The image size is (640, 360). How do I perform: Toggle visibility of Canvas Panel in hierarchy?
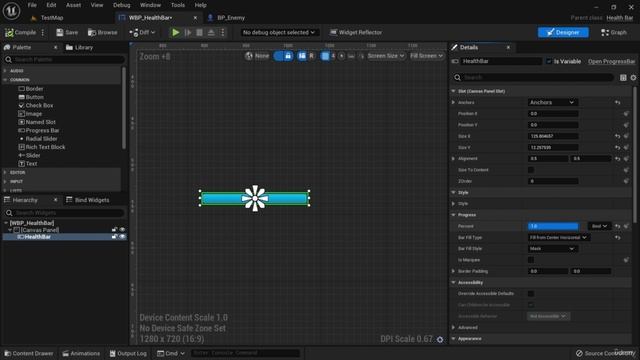tap(122, 230)
